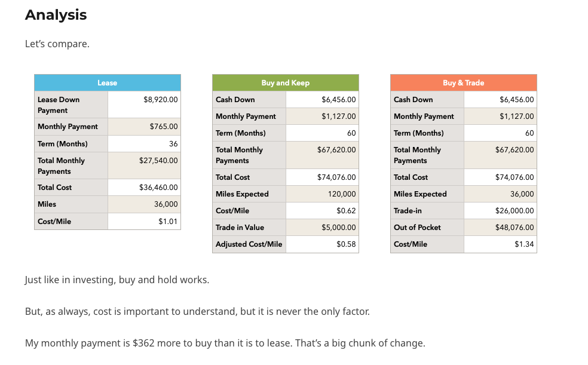The image size is (588, 365).
Task: Click the Lease Down Payment row label
Action: point(59,105)
